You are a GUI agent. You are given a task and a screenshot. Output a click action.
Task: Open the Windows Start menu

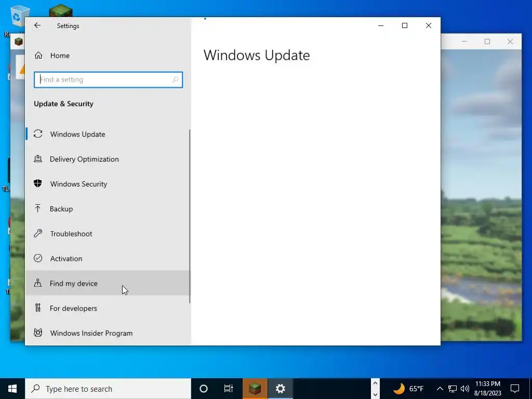12,389
